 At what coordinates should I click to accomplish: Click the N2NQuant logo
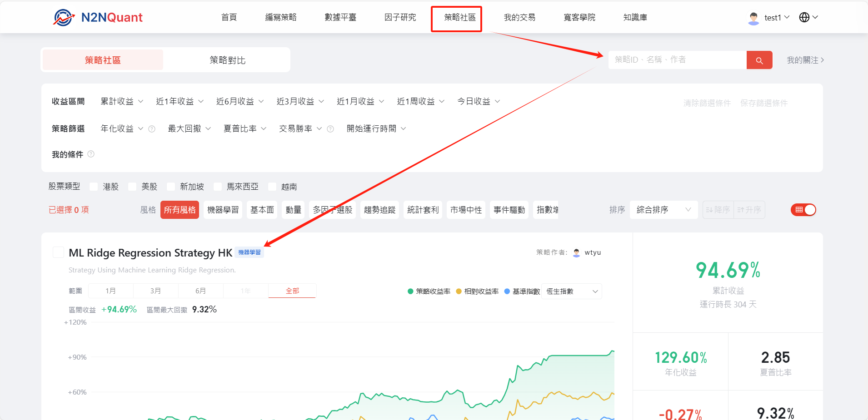tap(98, 17)
